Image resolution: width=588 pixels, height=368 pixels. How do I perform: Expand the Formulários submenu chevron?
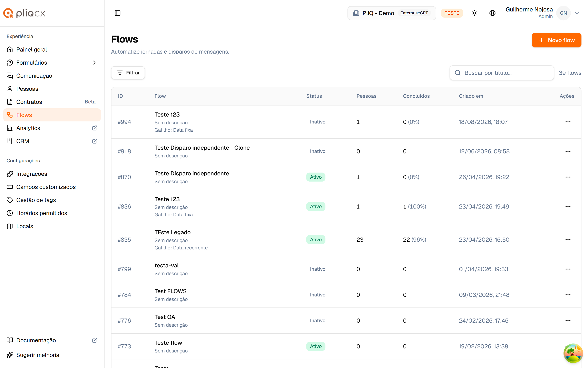click(94, 63)
